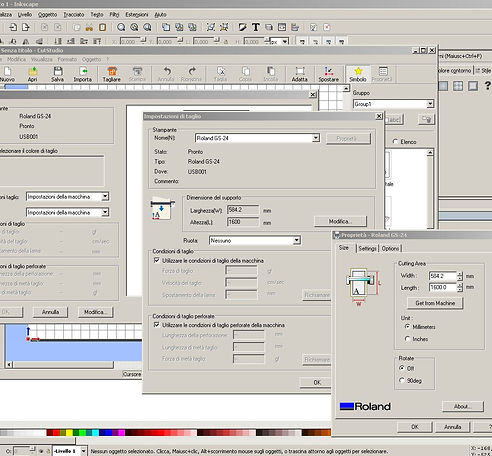Increase Width value with spinner
This screenshot has height=456, width=492.
tap(460, 274)
